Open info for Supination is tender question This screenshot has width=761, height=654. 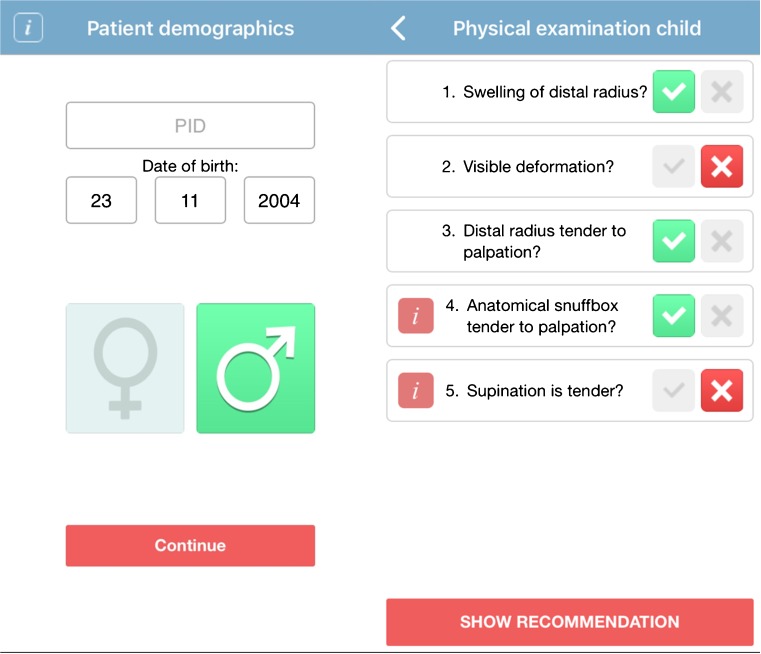coord(415,391)
